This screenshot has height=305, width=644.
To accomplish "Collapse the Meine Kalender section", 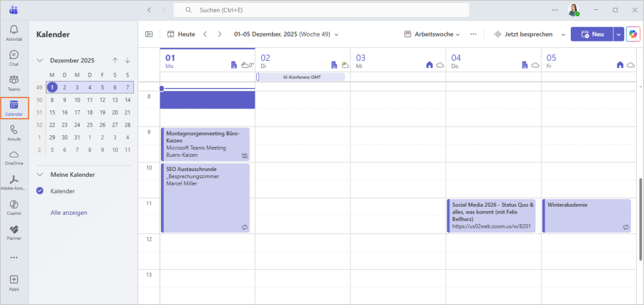I will click(40, 175).
